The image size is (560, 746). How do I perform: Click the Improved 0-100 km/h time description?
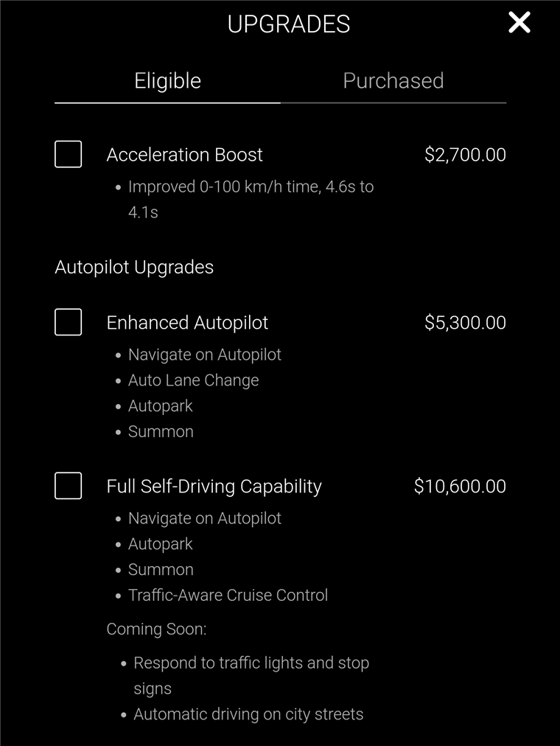pyautogui.click(x=251, y=187)
